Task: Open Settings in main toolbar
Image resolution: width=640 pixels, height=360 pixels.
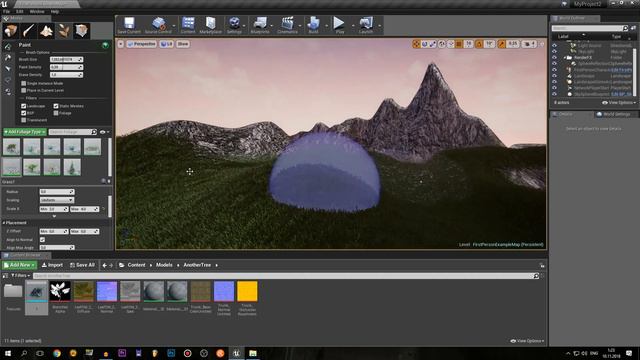Action: click(234, 25)
